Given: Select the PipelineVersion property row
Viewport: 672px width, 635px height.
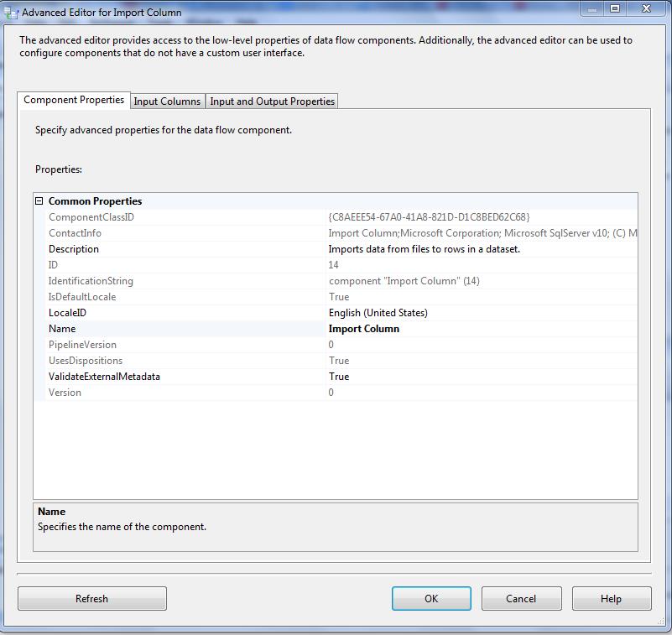Looking at the screenshot, I should pos(82,345).
